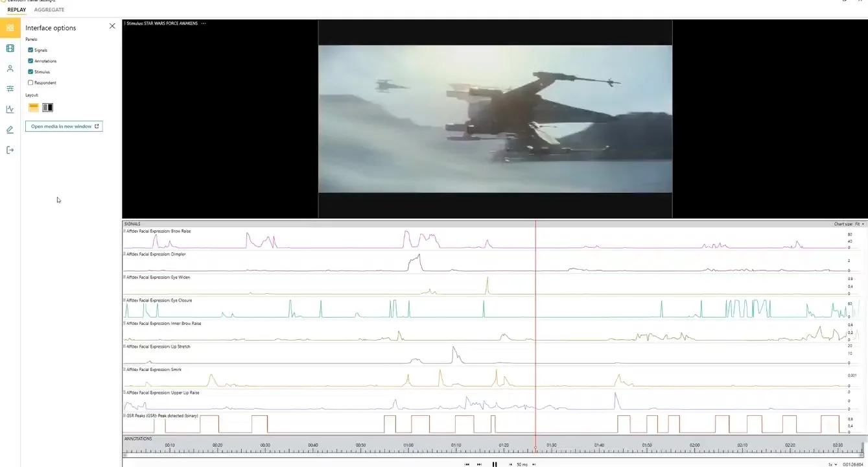The image size is (868, 467).
Task: Jump to the 00:30 mark on timeline ruler
Action: click(x=265, y=445)
